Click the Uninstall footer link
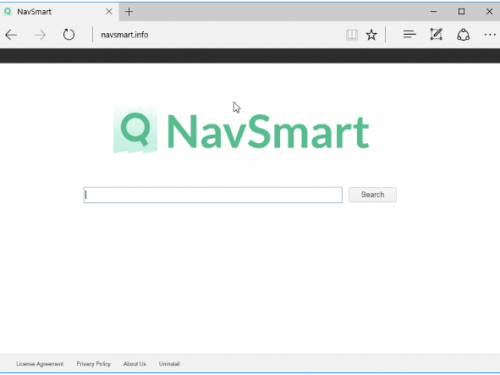 pos(169,364)
